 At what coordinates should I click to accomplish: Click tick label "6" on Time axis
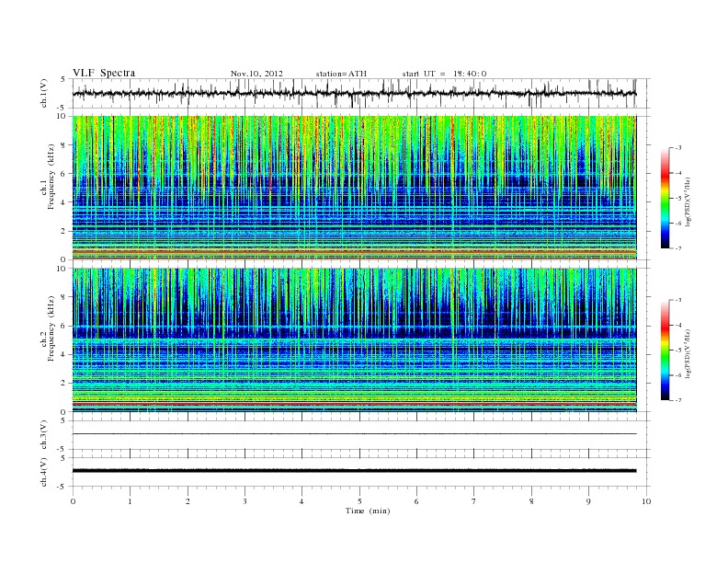(416, 501)
